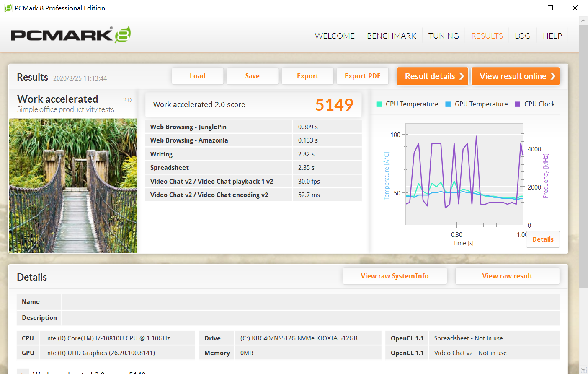This screenshot has height=374, width=588.
Task: Click the CPU Clock legend swatch
Action: point(518,104)
